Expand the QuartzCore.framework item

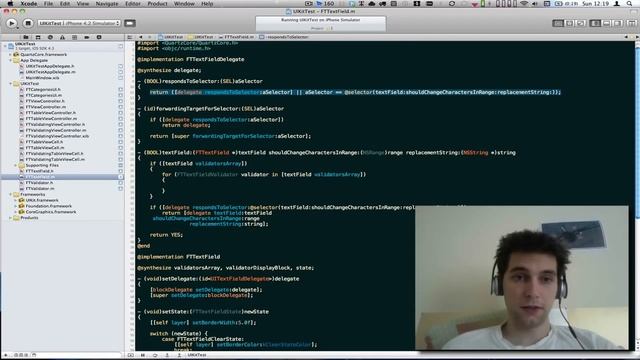pos(11,54)
